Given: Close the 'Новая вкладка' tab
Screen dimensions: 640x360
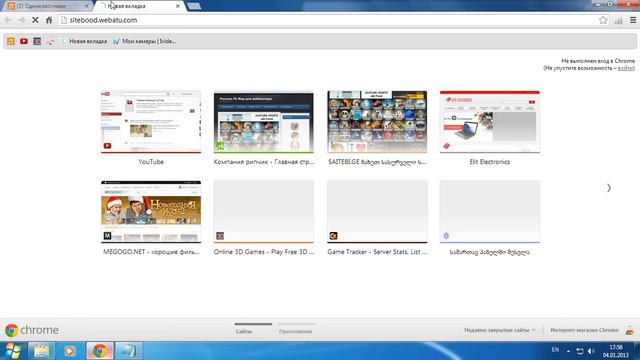Looking at the screenshot, I should point(178,6).
